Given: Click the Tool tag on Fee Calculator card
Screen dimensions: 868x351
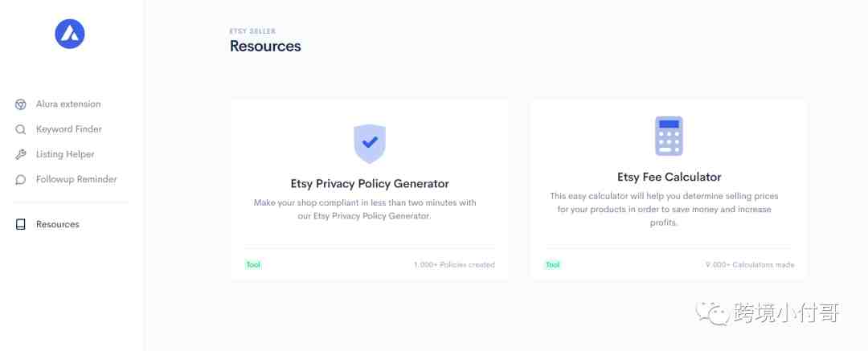Looking at the screenshot, I should [x=553, y=264].
